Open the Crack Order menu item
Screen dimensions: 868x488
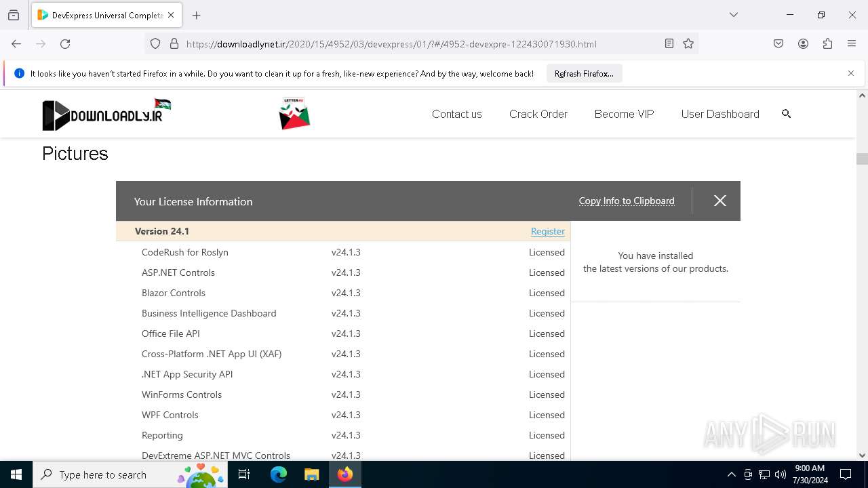pos(538,114)
